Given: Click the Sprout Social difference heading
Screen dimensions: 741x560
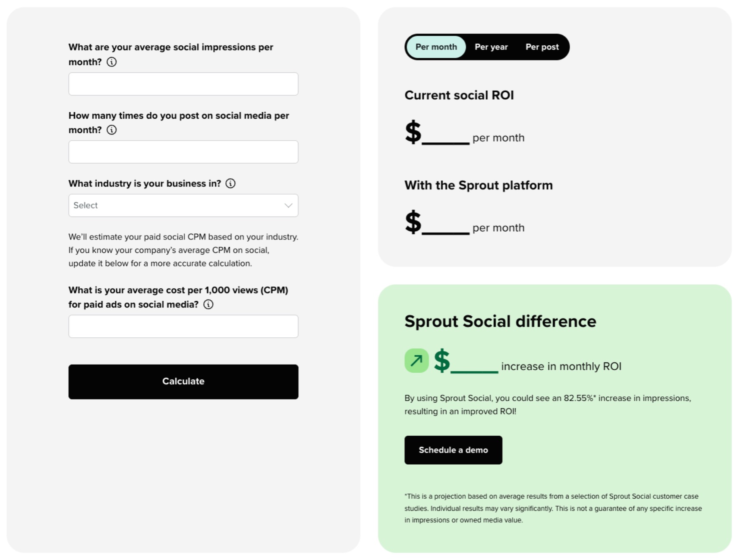Looking at the screenshot, I should (x=500, y=321).
